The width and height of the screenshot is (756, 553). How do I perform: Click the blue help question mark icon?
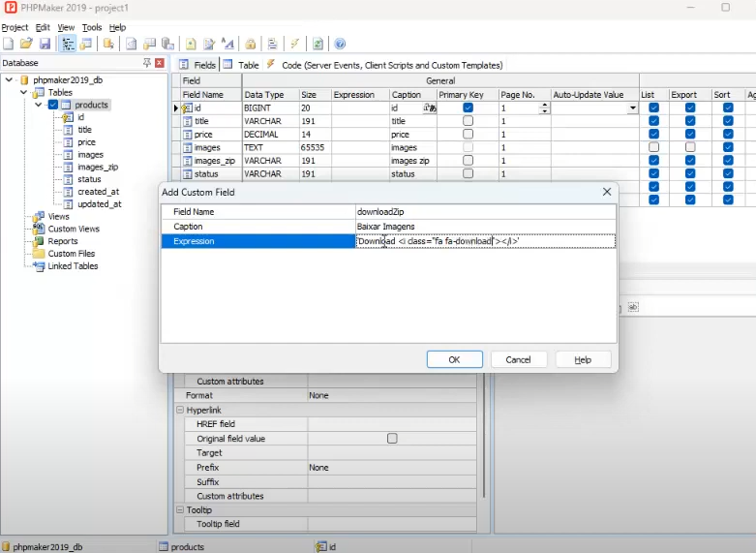340,44
